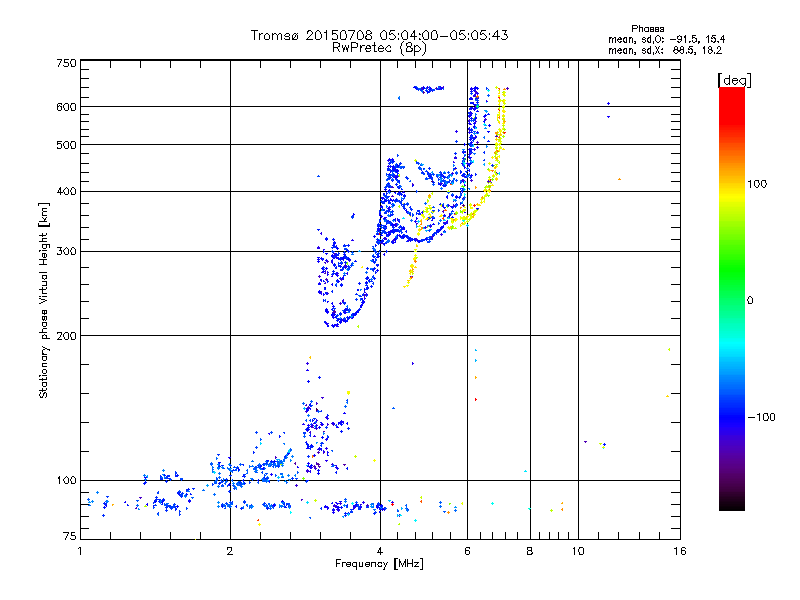
Task: Click the y-axis tick label '200'
Action: (66, 336)
